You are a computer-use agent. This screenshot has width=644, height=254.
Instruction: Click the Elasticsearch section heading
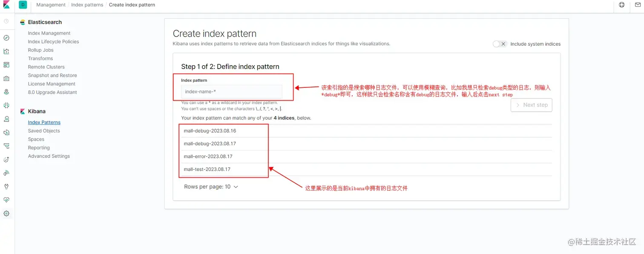[x=45, y=22]
